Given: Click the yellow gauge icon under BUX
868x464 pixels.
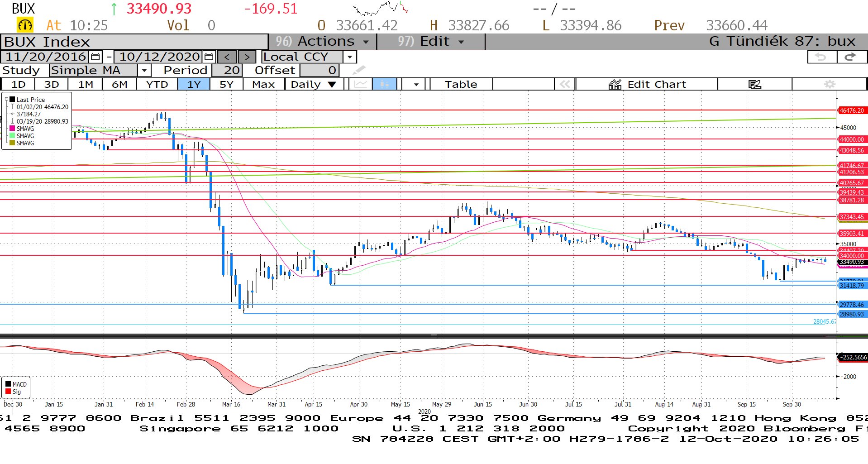Looking at the screenshot, I should (x=25, y=25).
